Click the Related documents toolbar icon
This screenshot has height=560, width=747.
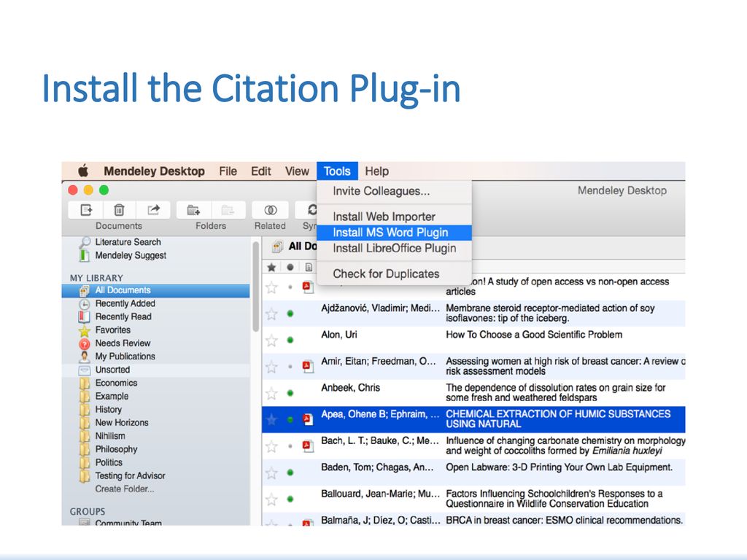pyautogui.click(x=270, y=209)
